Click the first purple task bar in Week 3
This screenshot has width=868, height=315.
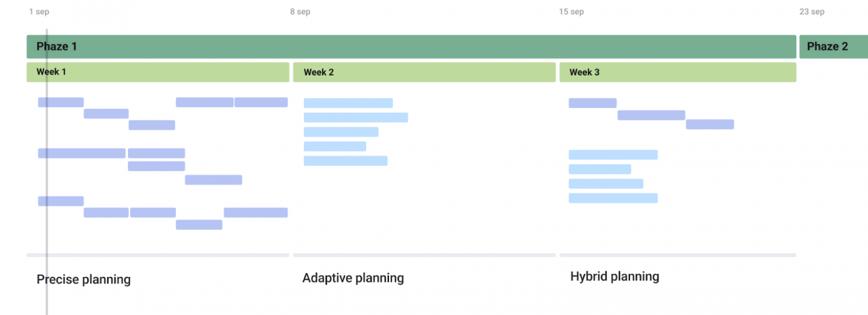pyautogui.click(x=593, y=103)
